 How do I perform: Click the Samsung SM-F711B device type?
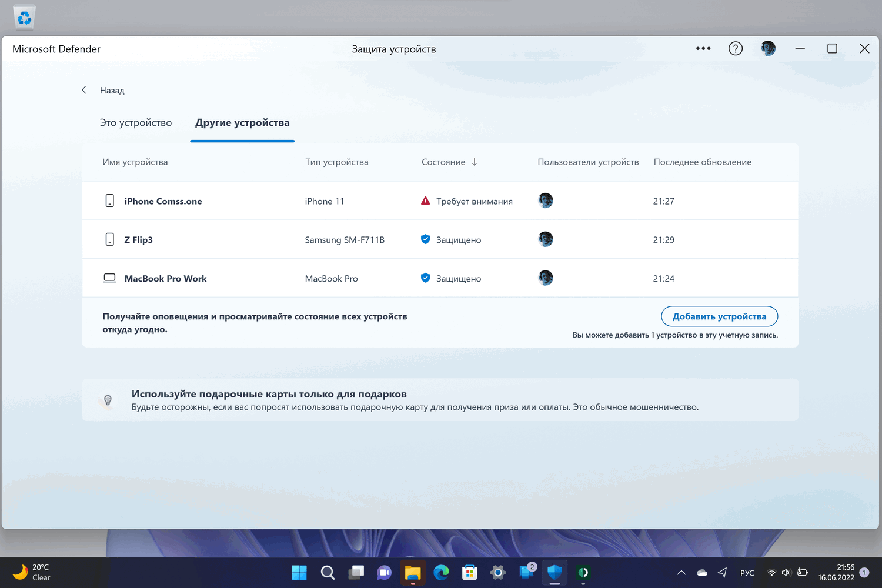point(345,240)
